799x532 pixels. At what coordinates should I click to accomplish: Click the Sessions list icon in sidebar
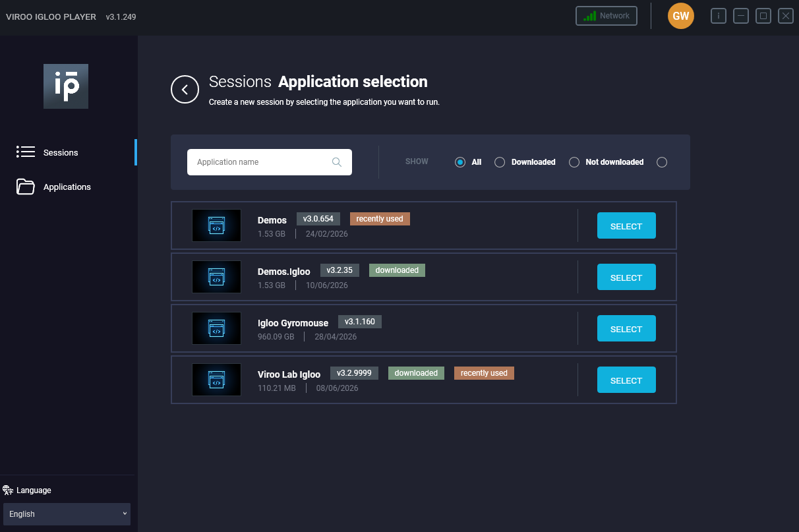[26, 152]
